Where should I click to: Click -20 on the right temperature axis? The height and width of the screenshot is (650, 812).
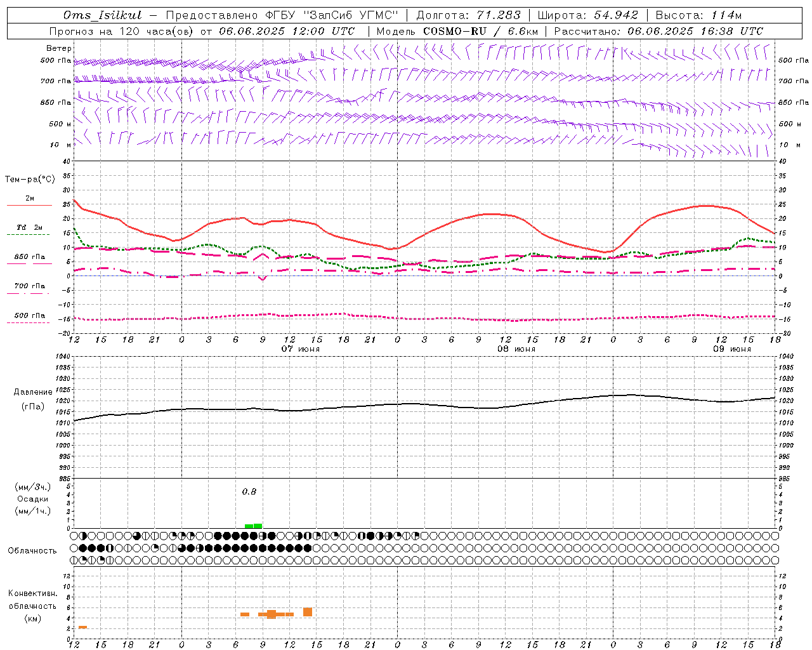click(784, 334)
